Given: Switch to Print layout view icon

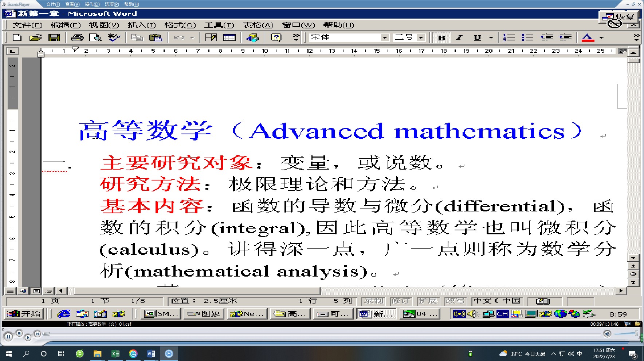Looking at the screenshot, I should pos(36,291).
